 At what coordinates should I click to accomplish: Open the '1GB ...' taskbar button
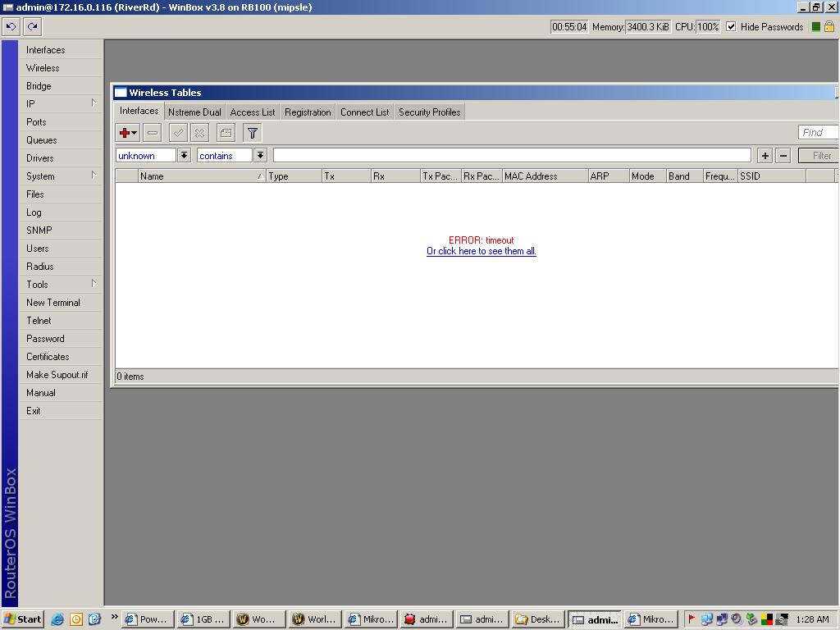click(x=203, y=619)
